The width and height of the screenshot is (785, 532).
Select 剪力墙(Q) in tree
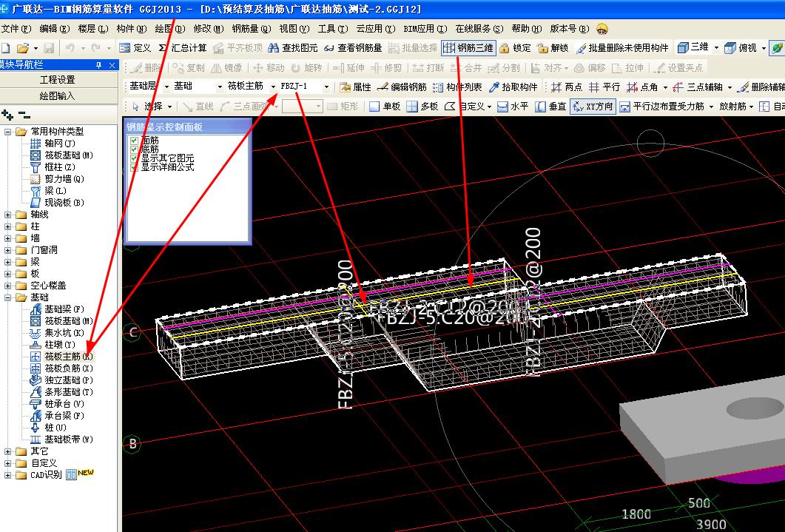[x=58, y=178]
